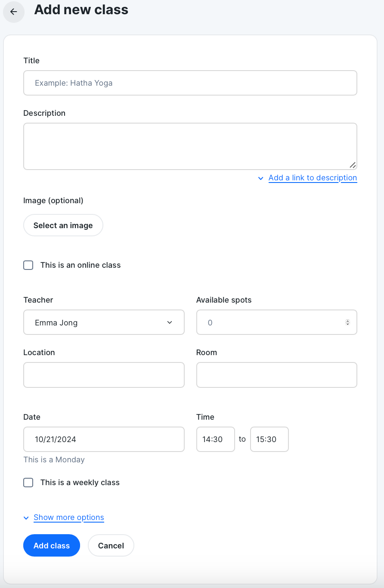Click the Location input field
Viewport: 384px width, 588px height.
click(x=104, y=375)
